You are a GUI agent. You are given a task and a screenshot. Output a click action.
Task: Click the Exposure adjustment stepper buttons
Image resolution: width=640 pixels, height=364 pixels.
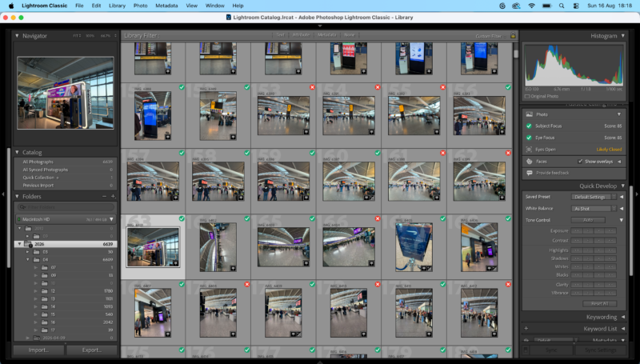coord(594,231)
